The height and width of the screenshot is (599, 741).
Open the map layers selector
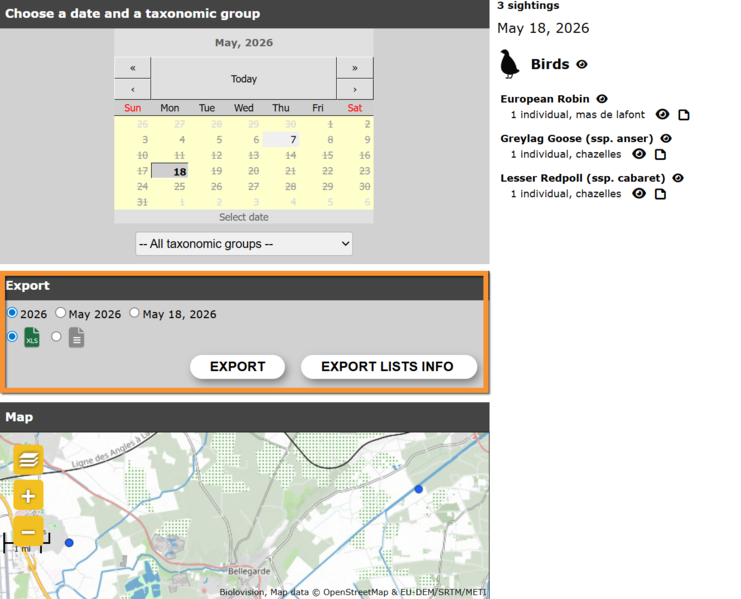pyautogui.click(x=28, y=459)
